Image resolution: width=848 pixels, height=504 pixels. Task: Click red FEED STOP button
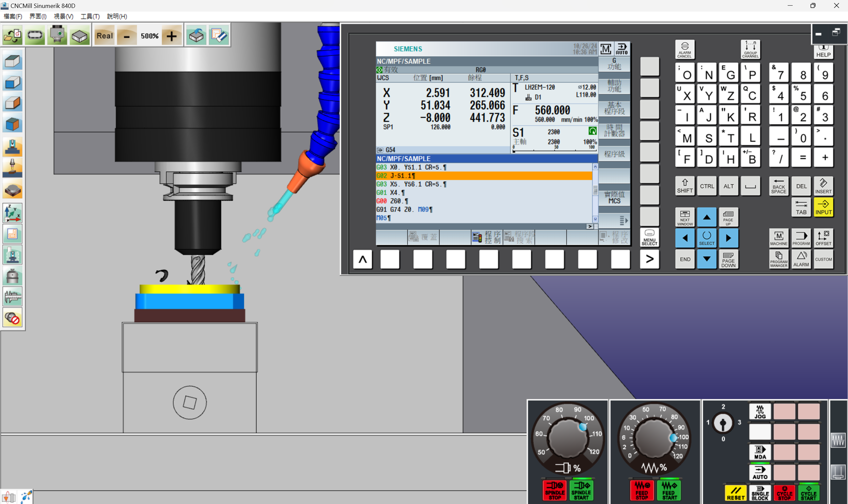point(642,490)
